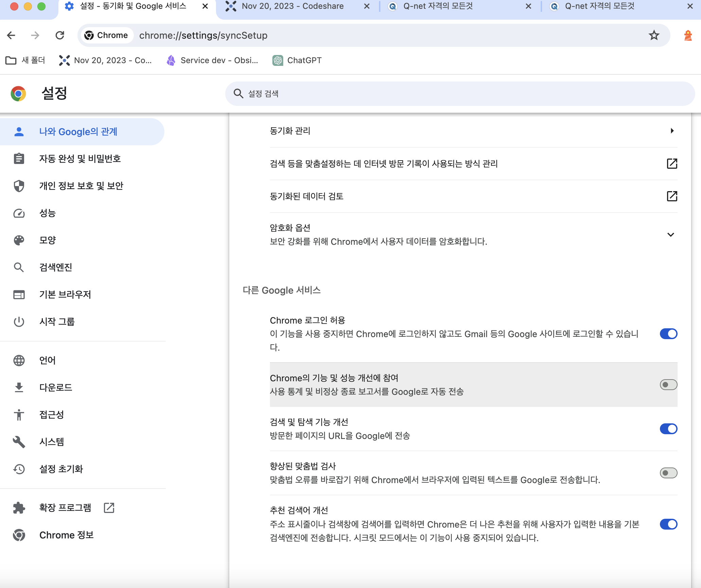The width and height of the screenshot is (701, 588).
Task: Click the browser back arrow
Action: click(11, 35)
